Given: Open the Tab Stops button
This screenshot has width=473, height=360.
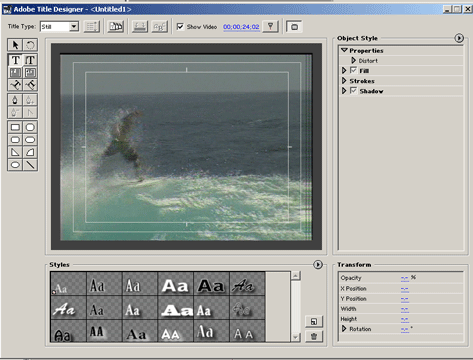Looking at the screenshot, I should coord(140,27).
